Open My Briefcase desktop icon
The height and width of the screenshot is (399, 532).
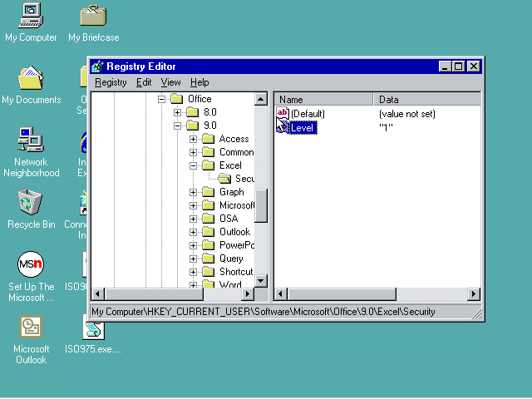(93, 16)
